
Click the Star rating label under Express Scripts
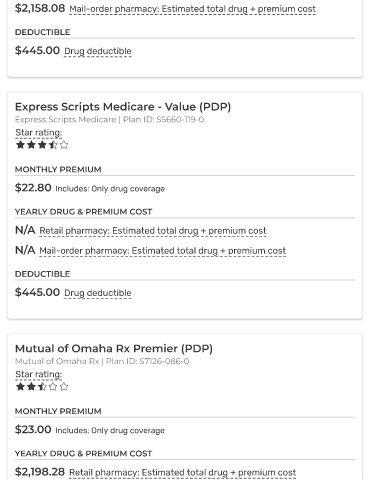click(x=39, y=133)
